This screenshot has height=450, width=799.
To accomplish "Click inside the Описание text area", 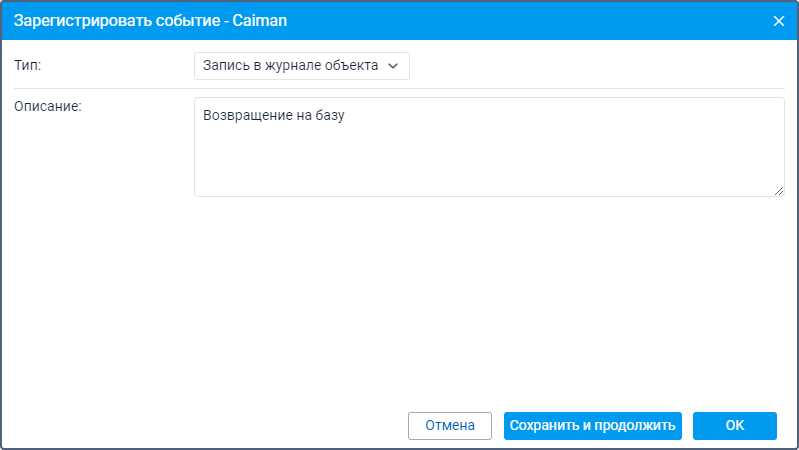I will point(489,147).
